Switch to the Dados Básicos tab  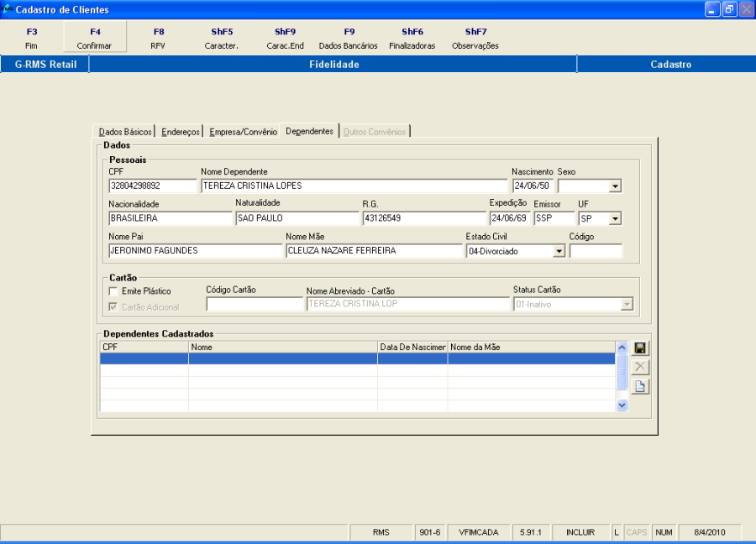[125, 132]
